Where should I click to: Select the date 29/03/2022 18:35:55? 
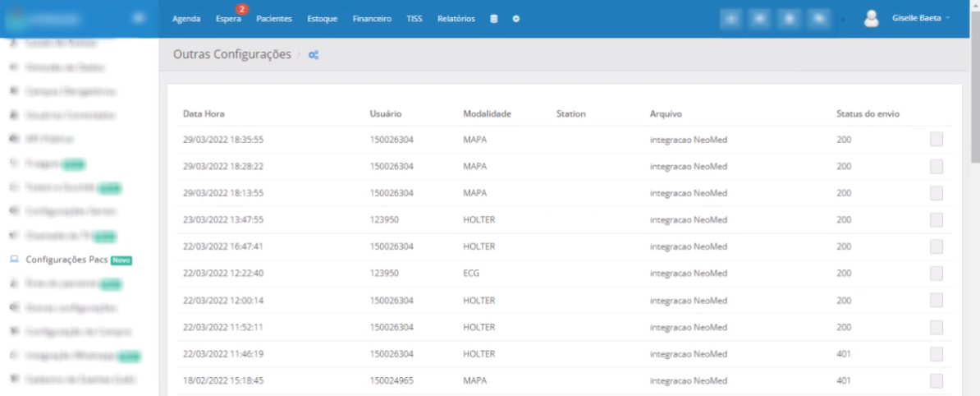tap(223, 140)
